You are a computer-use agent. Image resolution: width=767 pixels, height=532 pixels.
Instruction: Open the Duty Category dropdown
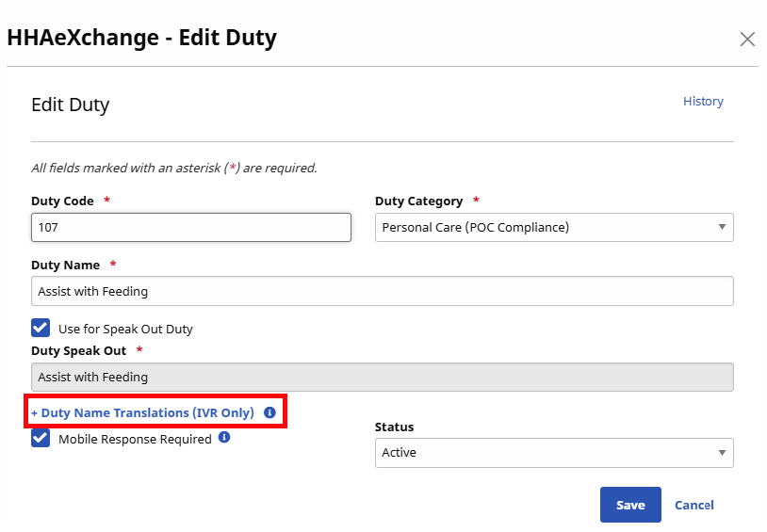pyautogui.click(x=553, y=227)
